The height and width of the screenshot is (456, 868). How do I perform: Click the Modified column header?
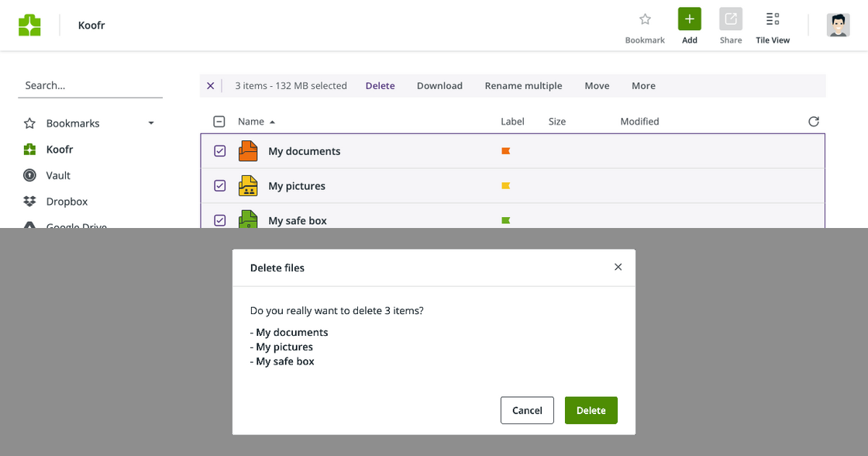640,121
